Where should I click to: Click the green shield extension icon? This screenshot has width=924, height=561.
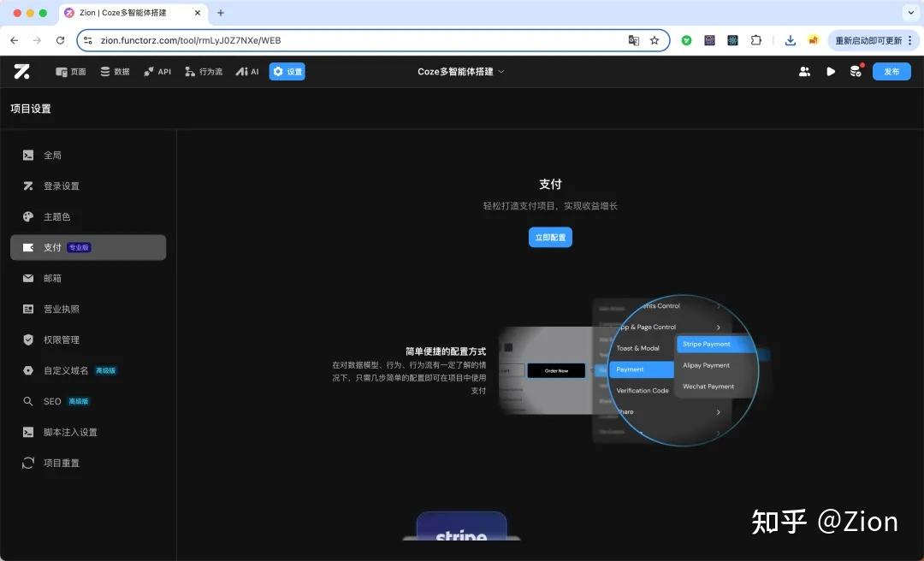coord(686,40)
